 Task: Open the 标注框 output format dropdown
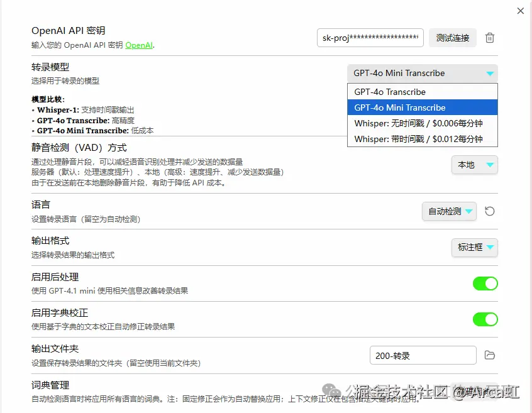(x=475, y=247)
